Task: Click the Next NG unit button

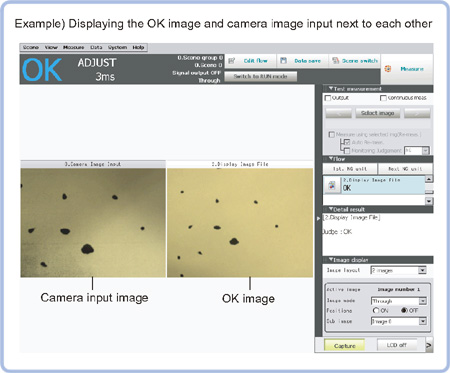Action: coord(405,169)
